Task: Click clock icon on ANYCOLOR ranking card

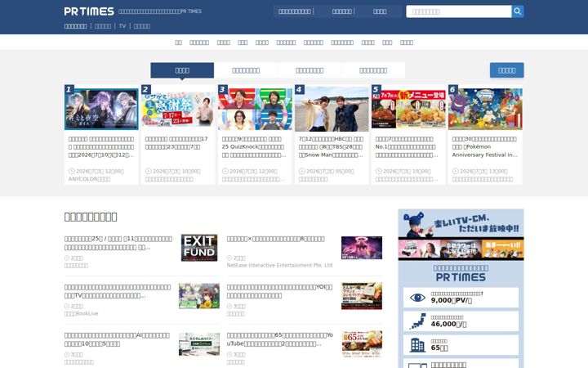Action: pyautogui.click(x=71, y=171)
